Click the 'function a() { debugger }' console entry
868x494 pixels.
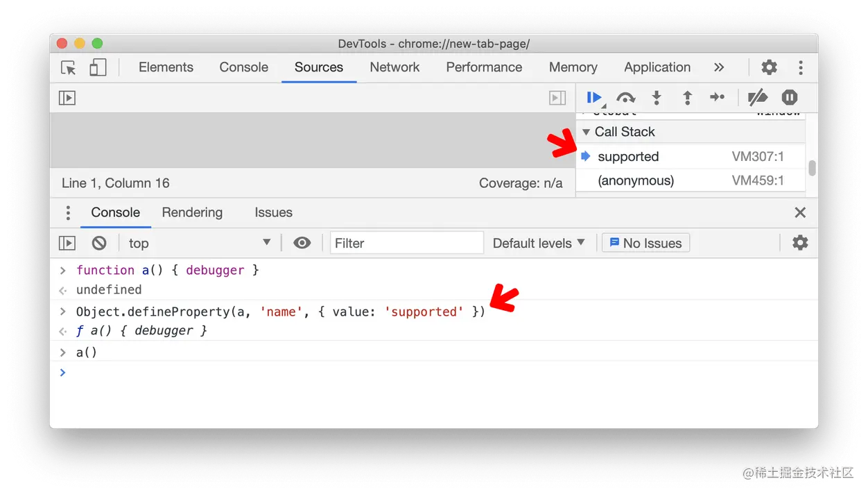[x=167, y=270]
